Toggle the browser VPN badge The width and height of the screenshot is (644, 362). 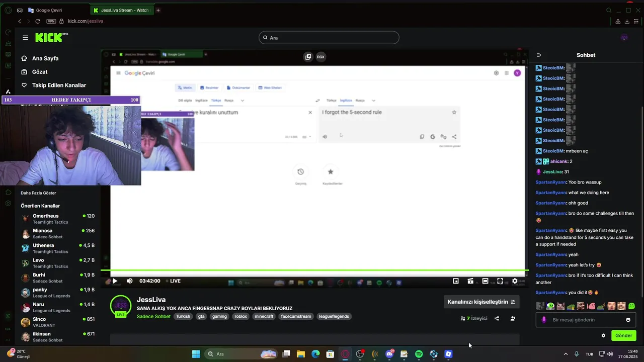(51, 21)
